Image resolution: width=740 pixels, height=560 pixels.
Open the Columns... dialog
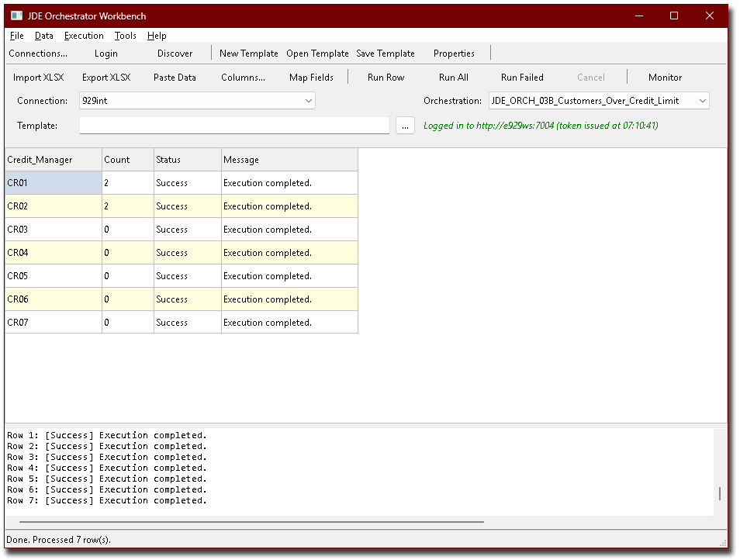(243, 78)
